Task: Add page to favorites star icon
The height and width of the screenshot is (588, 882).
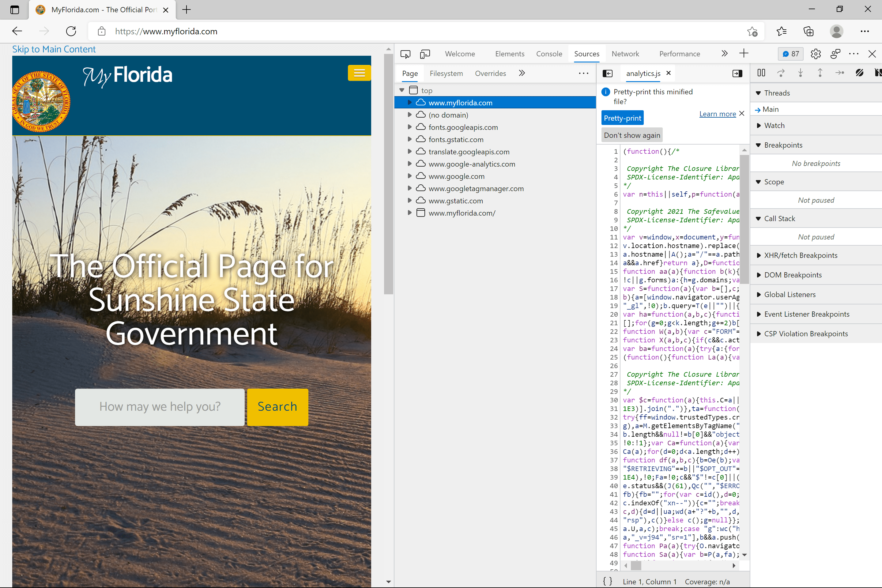Action: (752, 32)
